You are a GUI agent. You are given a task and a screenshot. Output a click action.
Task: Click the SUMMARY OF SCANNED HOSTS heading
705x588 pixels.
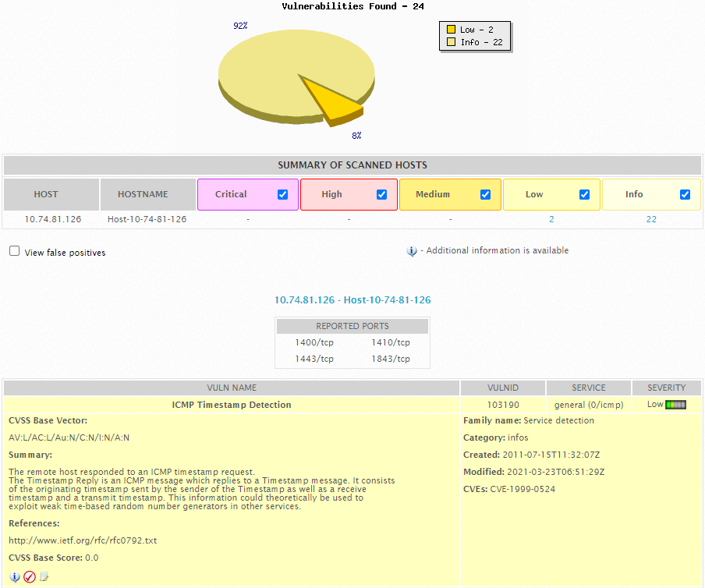tap(352, 165)
